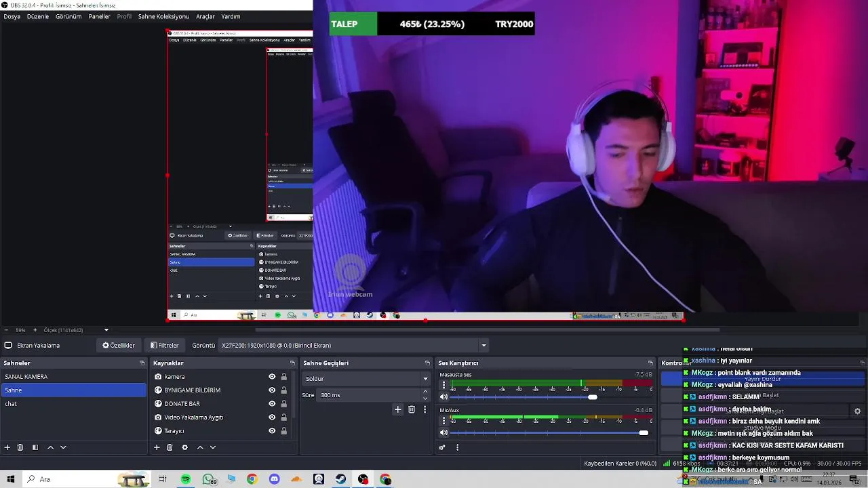
Task: Toggle visibility of Tarayıcı source
Action: (272, 431)
